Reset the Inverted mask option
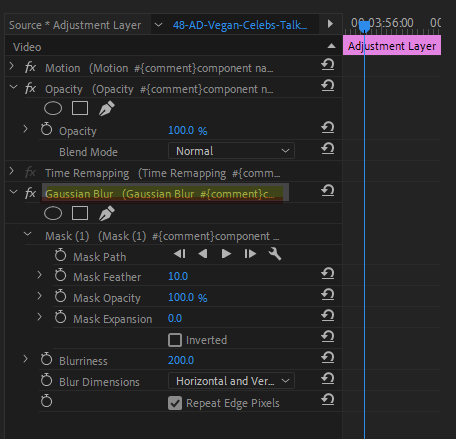 click(x=328, y=336)
